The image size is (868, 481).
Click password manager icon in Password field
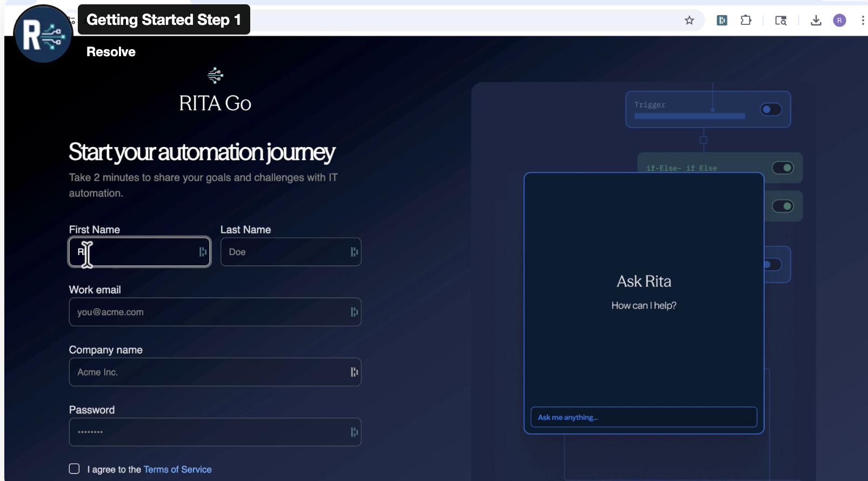tap(354, 432)
